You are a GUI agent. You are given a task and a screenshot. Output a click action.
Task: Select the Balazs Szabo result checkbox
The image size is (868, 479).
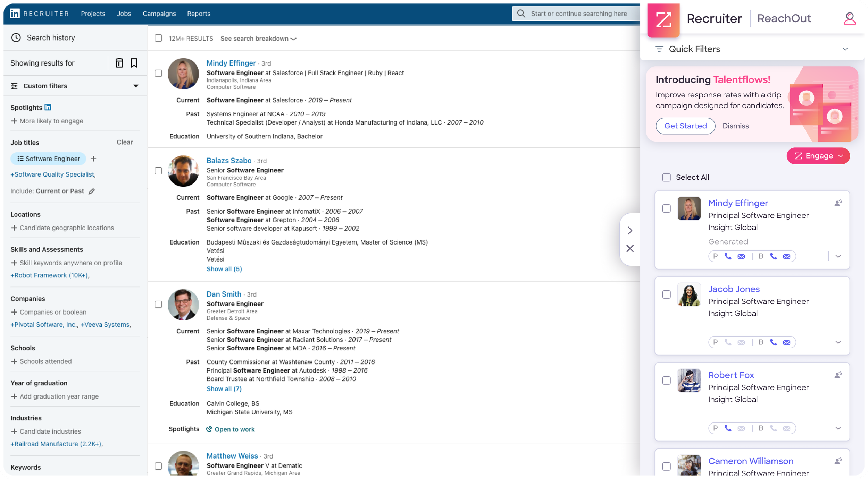158,171
